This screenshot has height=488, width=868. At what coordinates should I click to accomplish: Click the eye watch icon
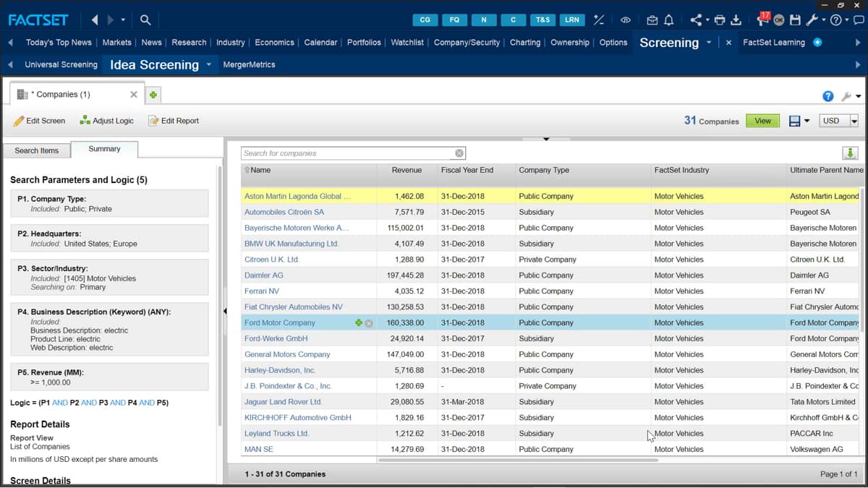pyautogui.click(x=626, y=20)
